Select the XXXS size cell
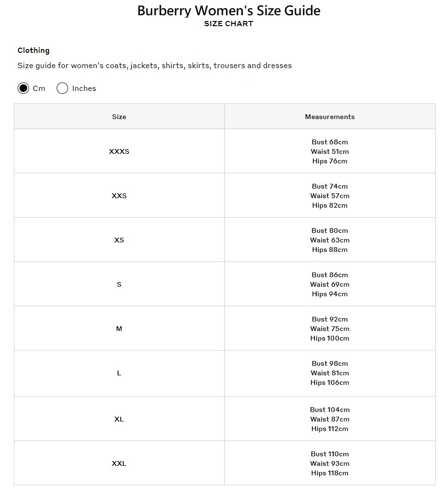Image resolution: width=448 pixels, height=492 pixels. click(x=119, y=151)
